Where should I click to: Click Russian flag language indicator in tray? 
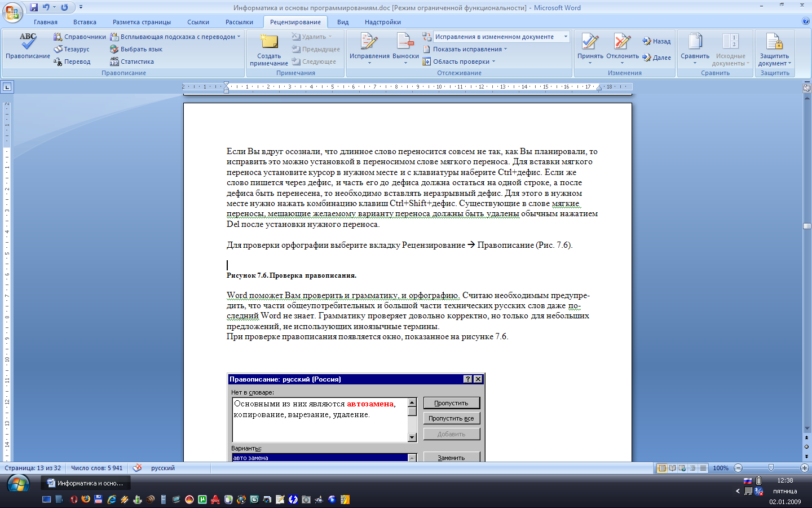[748, 481]
